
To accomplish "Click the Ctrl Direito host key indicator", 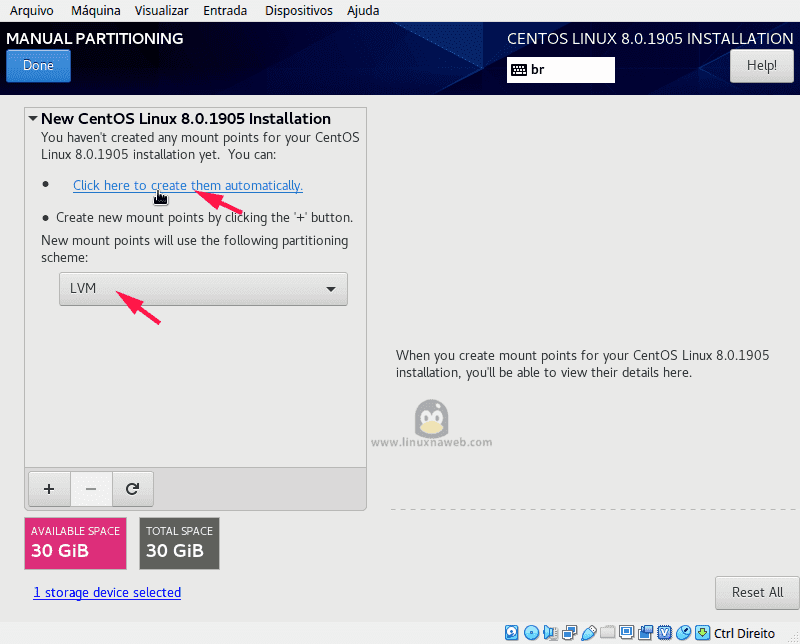I will pos(744,633).
